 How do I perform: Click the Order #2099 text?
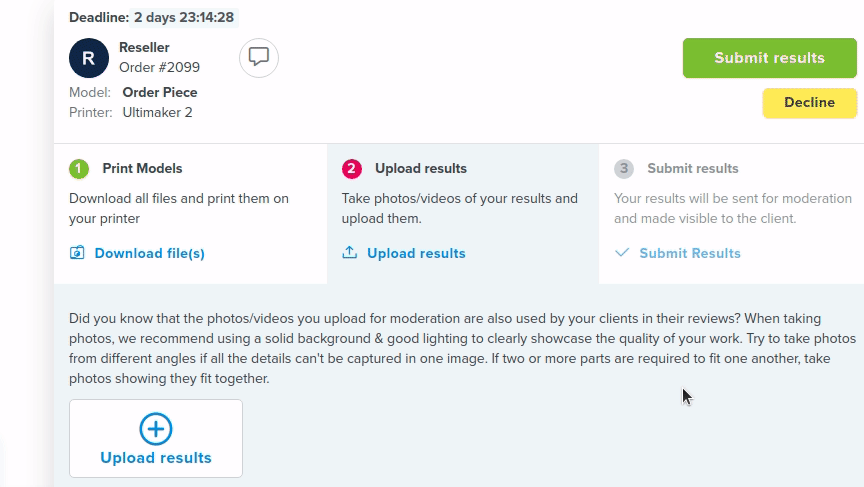click(x=159, y=67)
